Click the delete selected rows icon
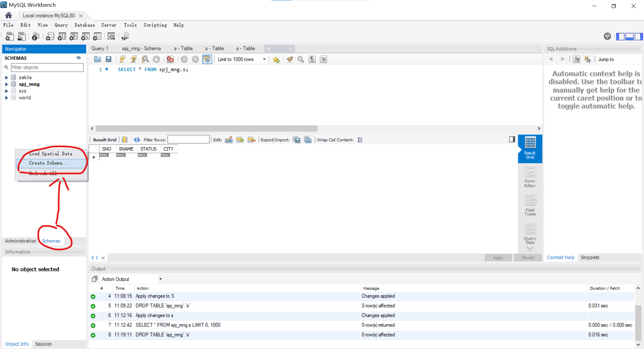Screen dimensions: 644x349 pos(251,140)
